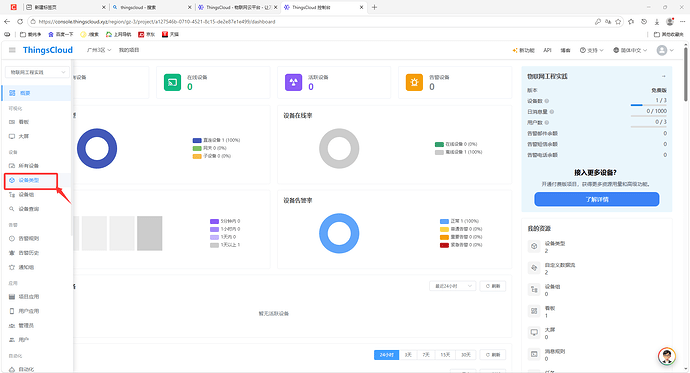Open the API link in header
The image size is (690, 373).
[547, 51]
